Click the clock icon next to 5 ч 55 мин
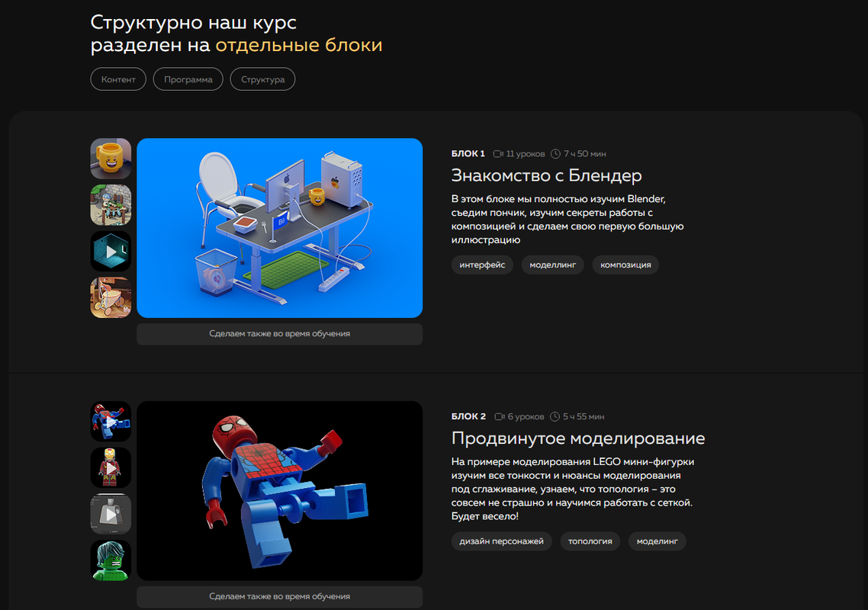The width and height of the screenshot is (868, 610). (x=555, y=417)
